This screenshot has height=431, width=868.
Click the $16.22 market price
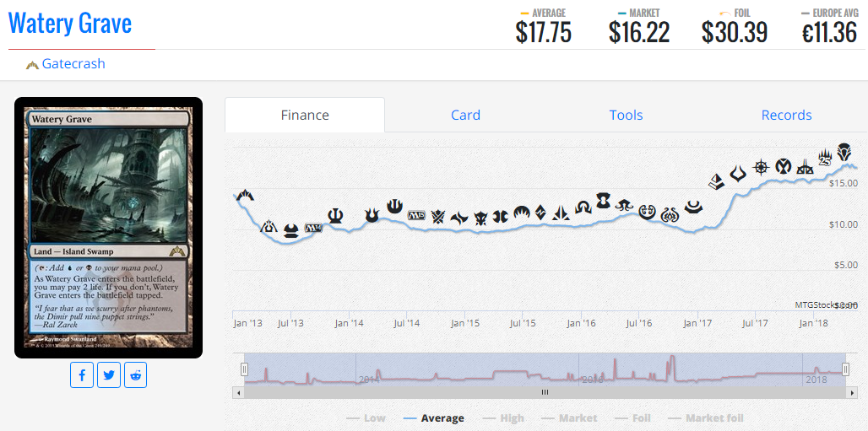639,32
